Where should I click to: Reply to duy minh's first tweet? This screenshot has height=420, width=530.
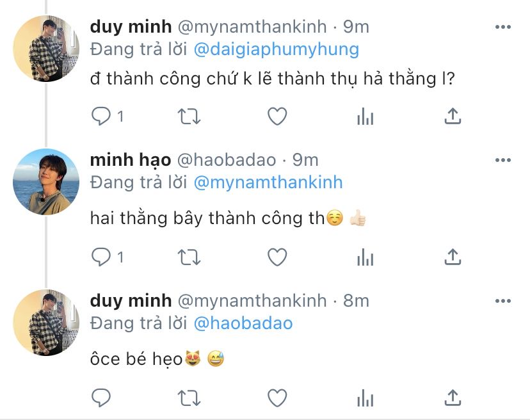[x=101, y=116]
